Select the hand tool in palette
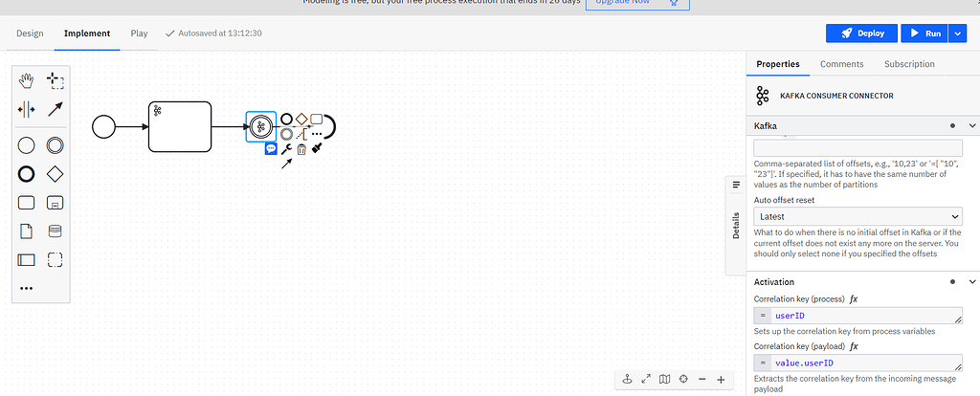 (x=27, y=81)
